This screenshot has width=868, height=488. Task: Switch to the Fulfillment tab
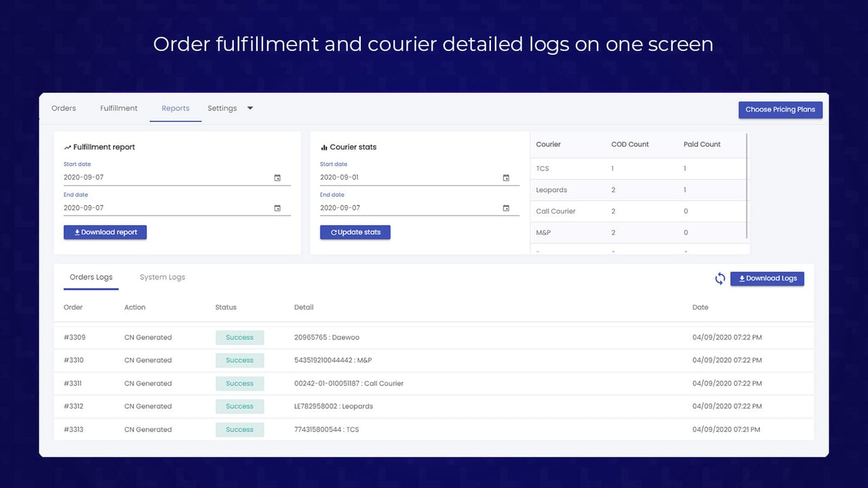coord(119,108)
